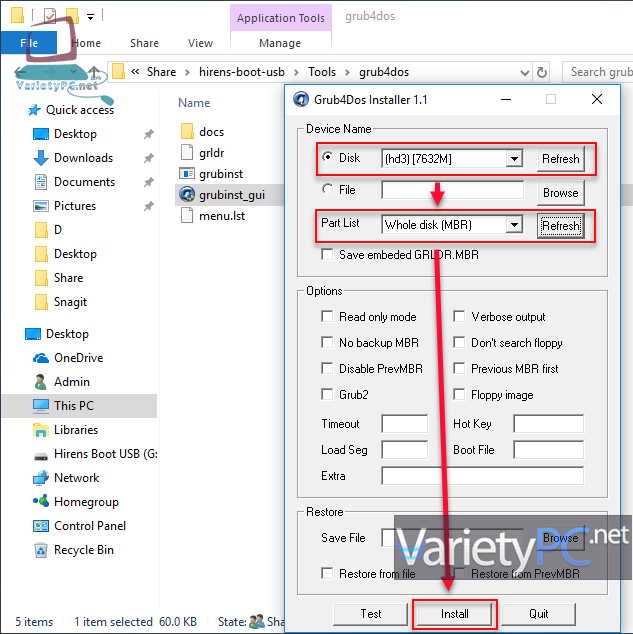Select the grldr file icon
Viewport: 633px width, 634px height.
point(187,152)
